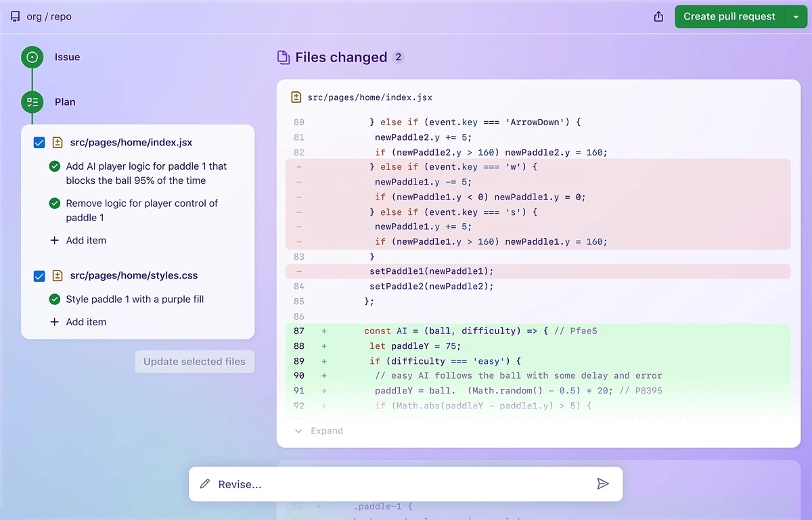This screenshot has height=520, width=812.
Task: Click green check for Remove logic for player control
Action: pyautogui.click(x=55, y=204)
